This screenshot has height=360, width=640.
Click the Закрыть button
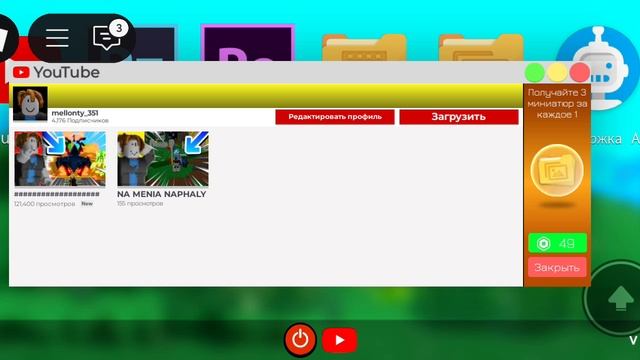coord(557,268)
